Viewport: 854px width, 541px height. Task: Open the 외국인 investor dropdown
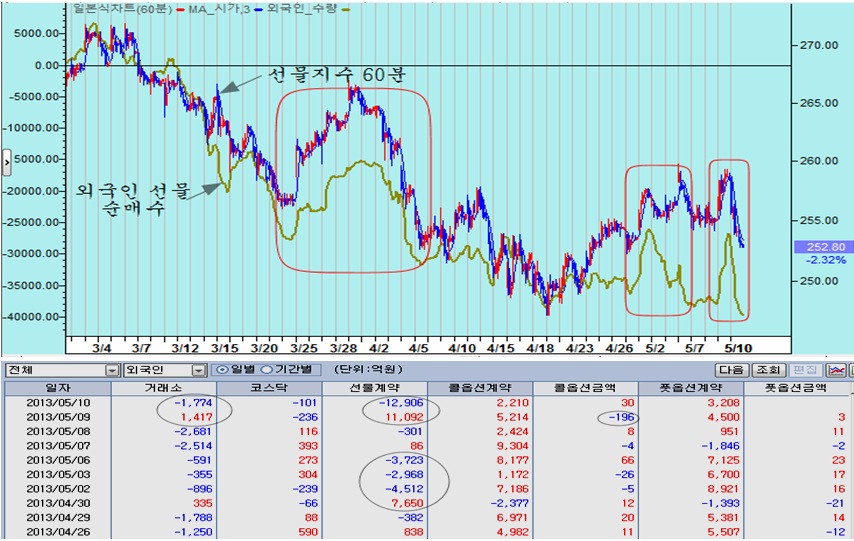[x=165, y=370]
